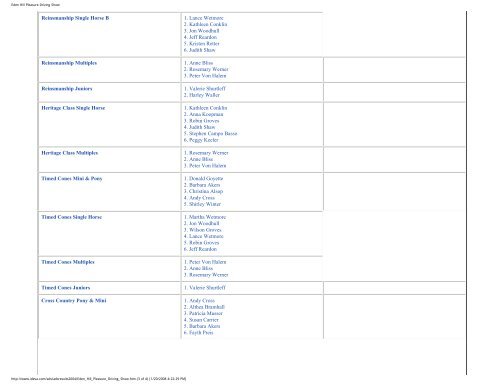
Task: Select Timed Cones Mini & Pony heading
Action: [72, 179]
